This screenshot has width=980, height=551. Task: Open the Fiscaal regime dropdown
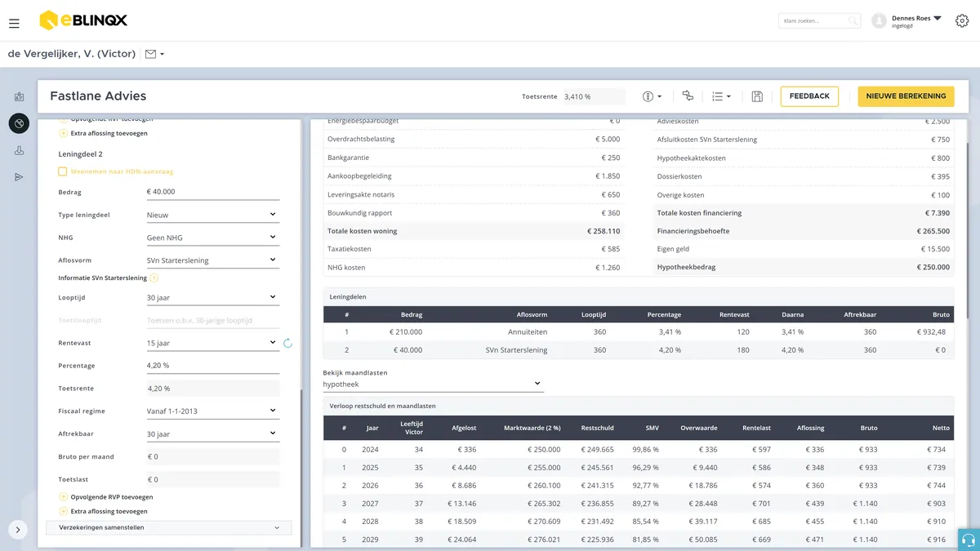point(212,411)
